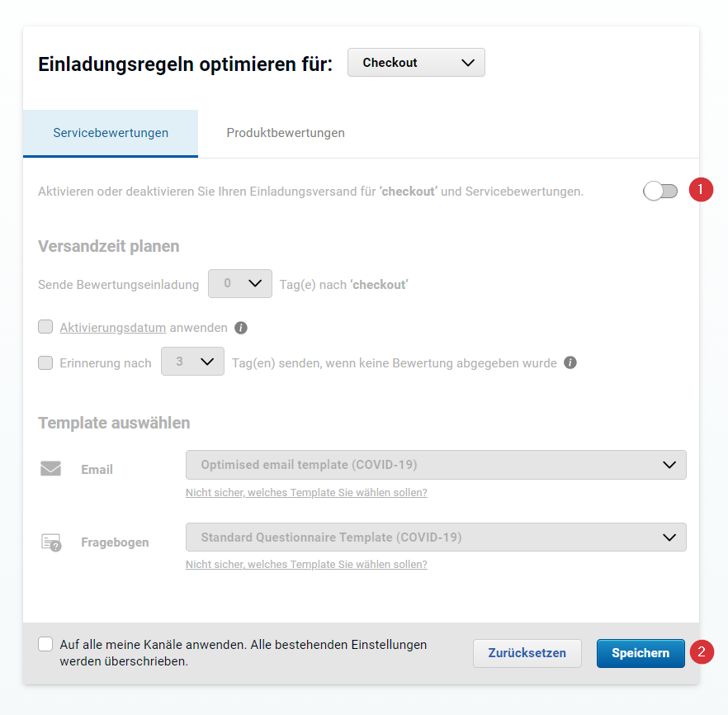Select the Servicebewertungen tab
Image resolution: width=728 pixels, height=715 pixels.
tap(111, 133)
